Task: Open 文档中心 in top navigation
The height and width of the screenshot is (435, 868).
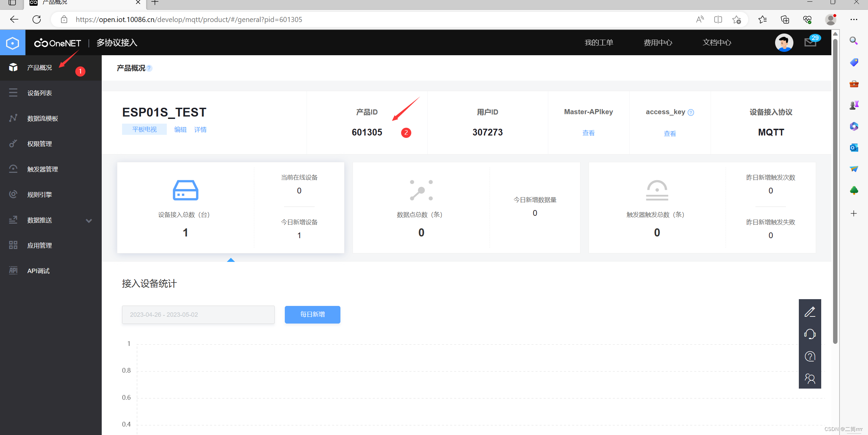Action: [717, 43]
